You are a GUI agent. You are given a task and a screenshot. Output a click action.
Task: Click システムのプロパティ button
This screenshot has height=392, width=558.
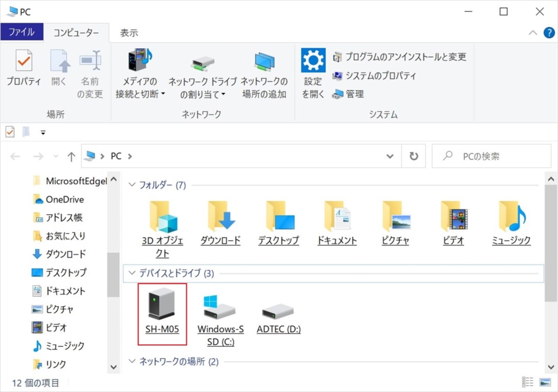coord(375,76)
